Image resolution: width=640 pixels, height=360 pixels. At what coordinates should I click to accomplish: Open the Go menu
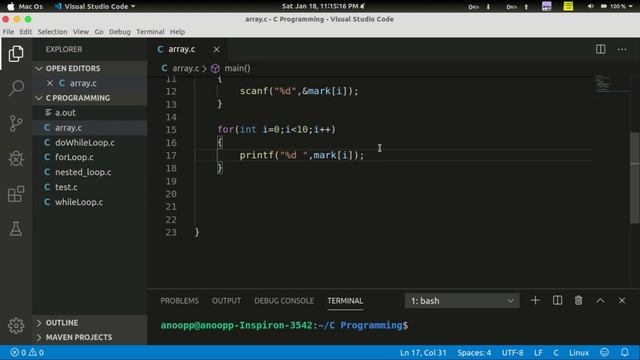99,31
